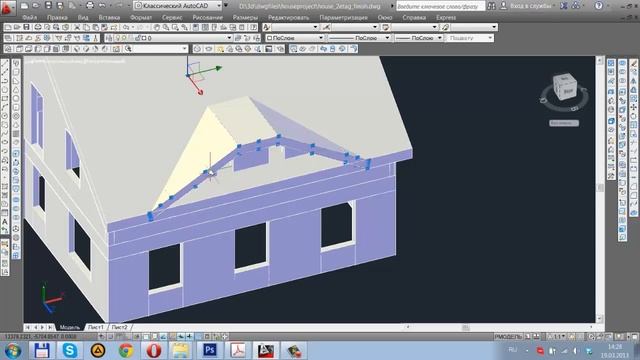Screen dimensions: 640x360
Task: Select the Модель tab
Action: point(69,327)
